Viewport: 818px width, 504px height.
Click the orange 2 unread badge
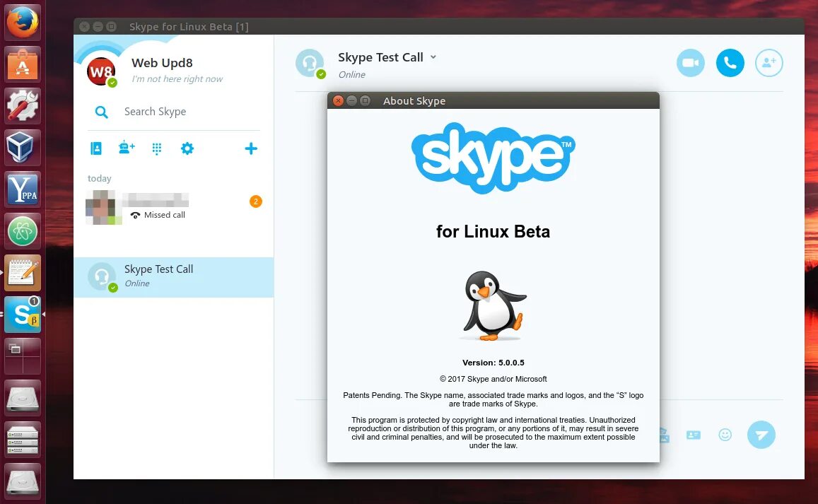[256, 201]
